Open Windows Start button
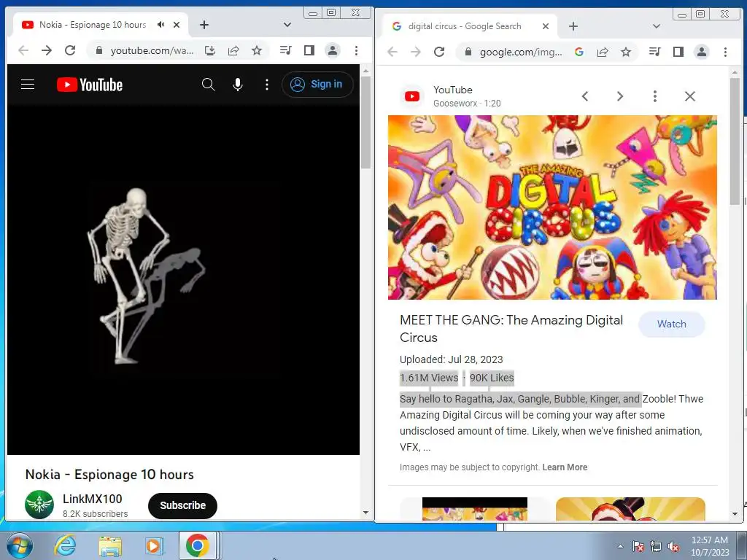The width and height of the screenshot is (747, 560). (18, 545)
